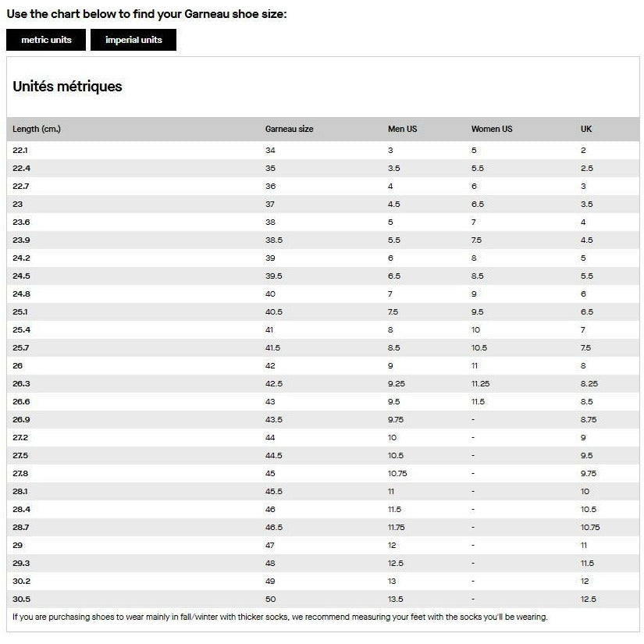The width and height of the screenshot is (644, 644).
Task: Select Garneau size 42 cell
Action: 270,365
